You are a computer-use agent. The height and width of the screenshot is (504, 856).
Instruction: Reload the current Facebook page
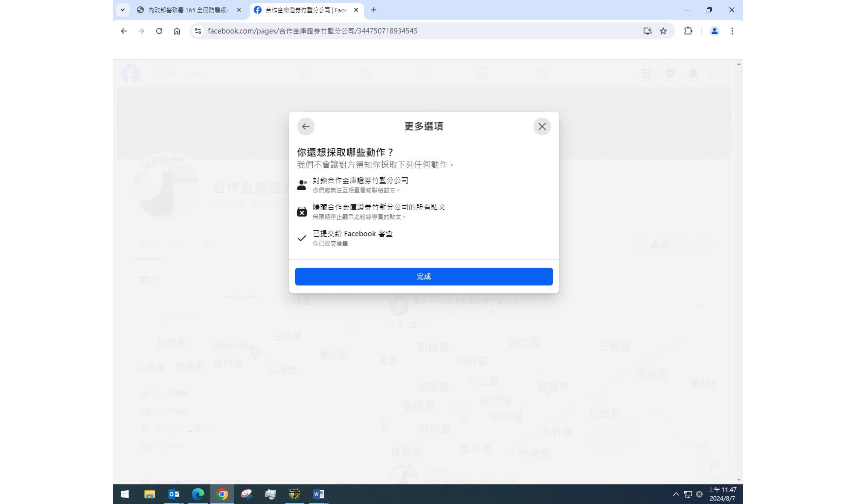click(x=159, y=31)
